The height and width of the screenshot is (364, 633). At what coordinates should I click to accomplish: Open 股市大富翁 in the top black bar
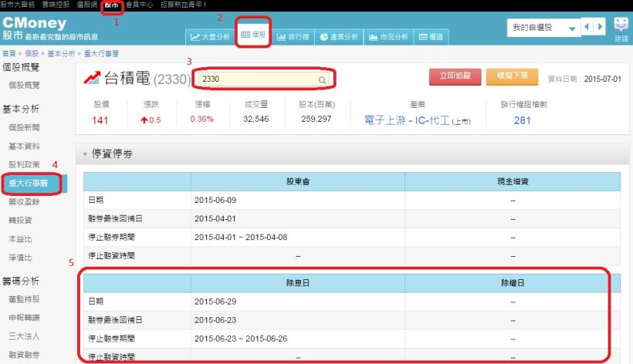(18, 5)
